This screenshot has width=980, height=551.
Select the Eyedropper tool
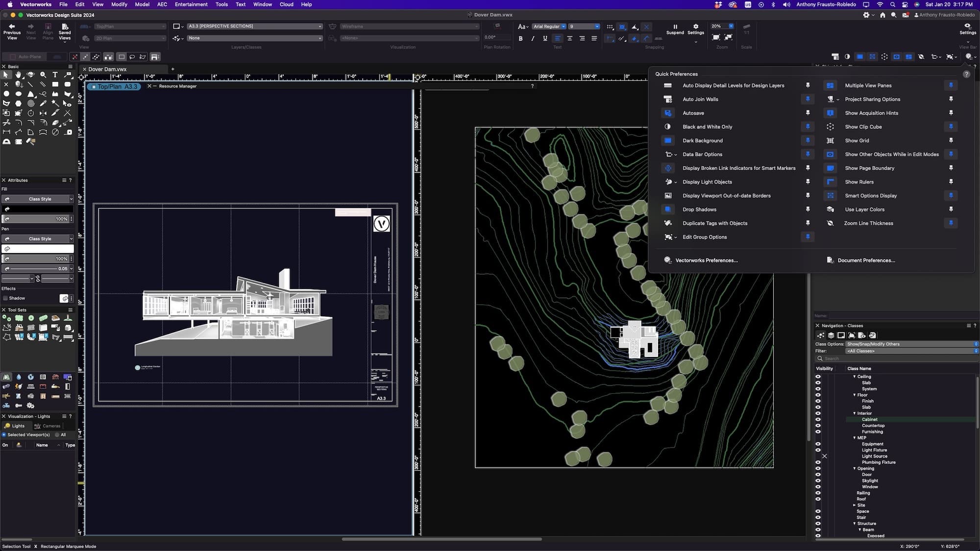43,103
